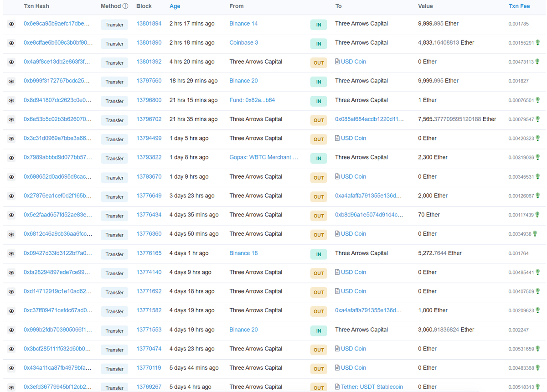547x392 pixels.
Task: Preview 0x09427d33fd3122bf7a0 with eye icon
Action: pos(11,254)
